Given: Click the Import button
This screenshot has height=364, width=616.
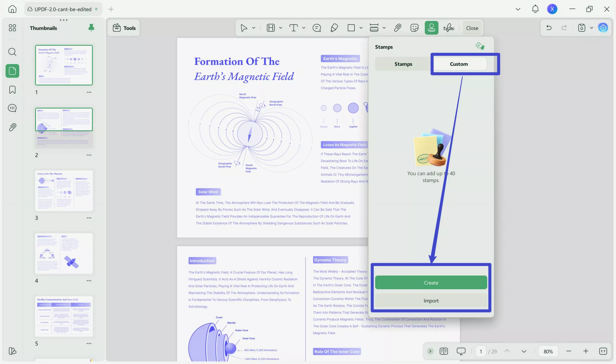Looking at the screenshot, I should 431,301.
